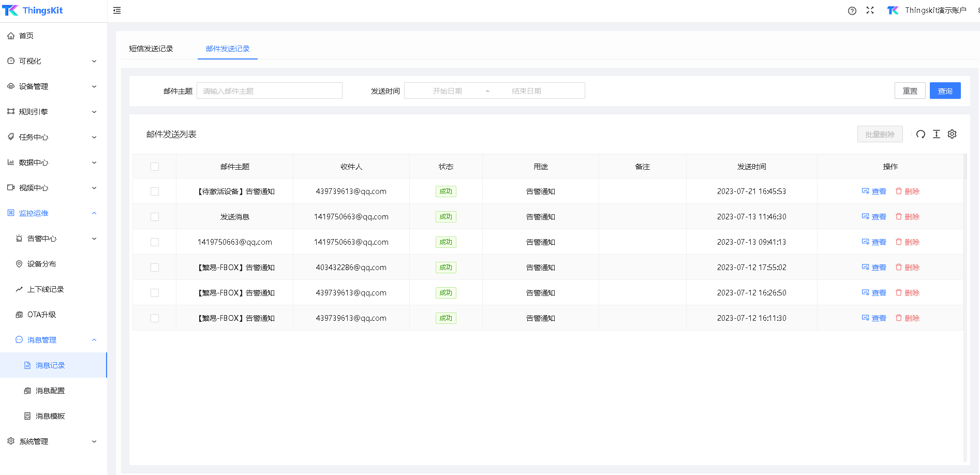The height and width of the screenshot is (475, 980).
Task: Open the help question mark icon
Action: (852, 11)
